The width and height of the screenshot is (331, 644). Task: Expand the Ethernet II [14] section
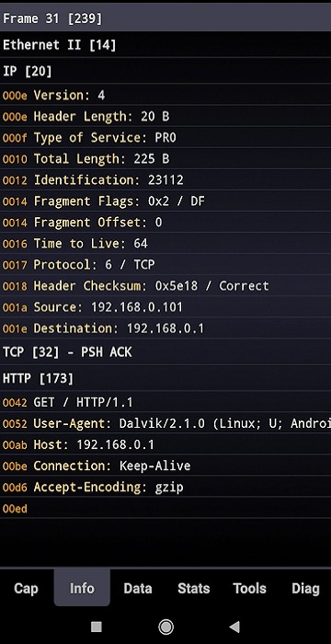pyautogui.click(x=165, y=45)
